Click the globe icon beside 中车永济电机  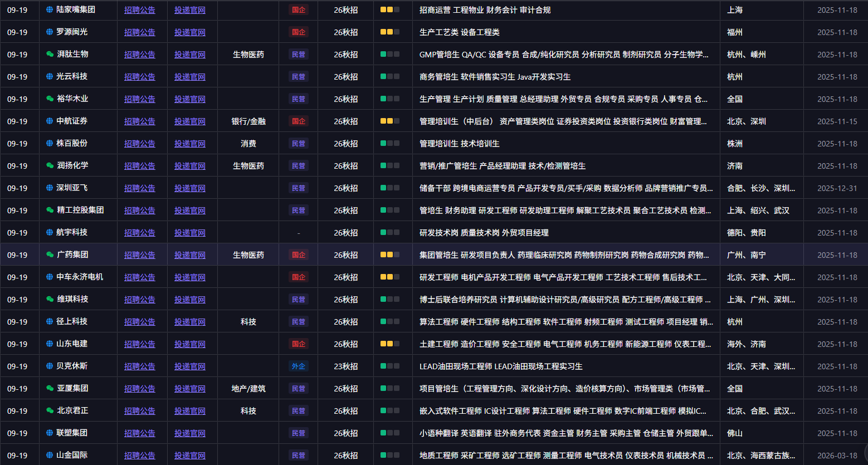50,277
